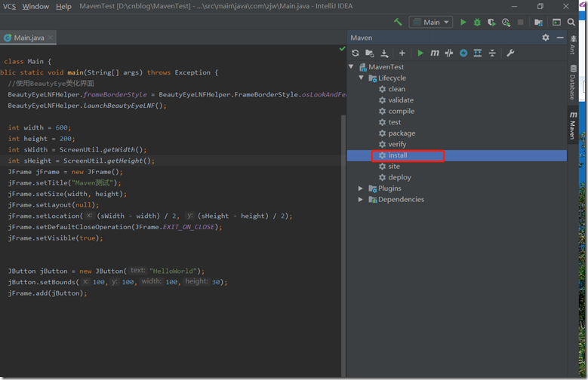The height and width of the screenshot is (380, 588).
Task: Collapse all Maven tree nodes icon
Action: (x=492, y=54)
